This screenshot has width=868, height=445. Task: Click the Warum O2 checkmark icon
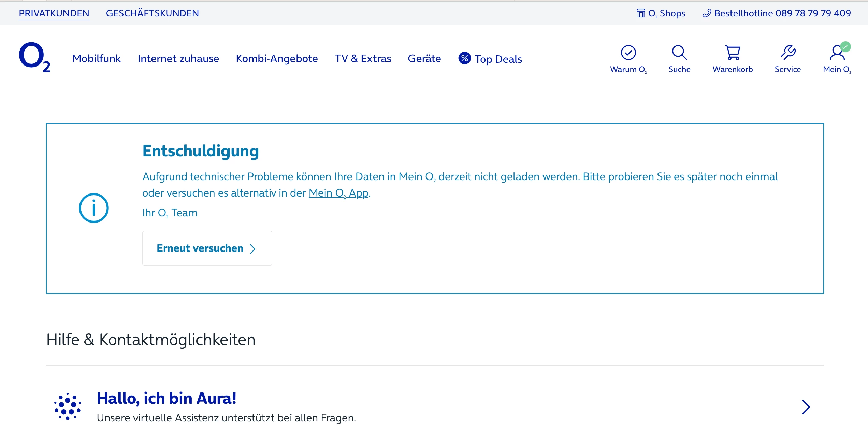click(628, 53)
